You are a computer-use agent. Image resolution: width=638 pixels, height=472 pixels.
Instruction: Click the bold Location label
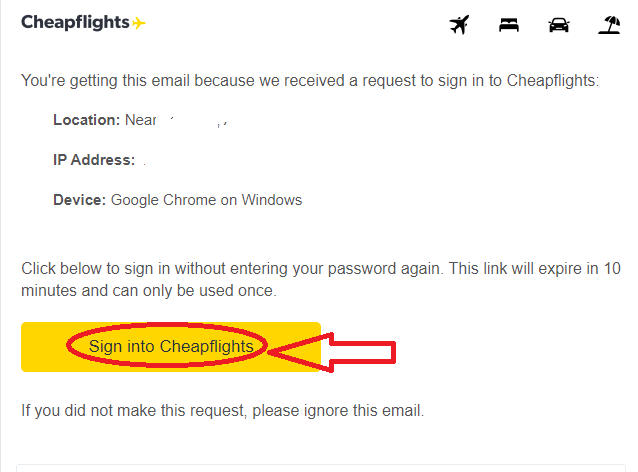86,120
